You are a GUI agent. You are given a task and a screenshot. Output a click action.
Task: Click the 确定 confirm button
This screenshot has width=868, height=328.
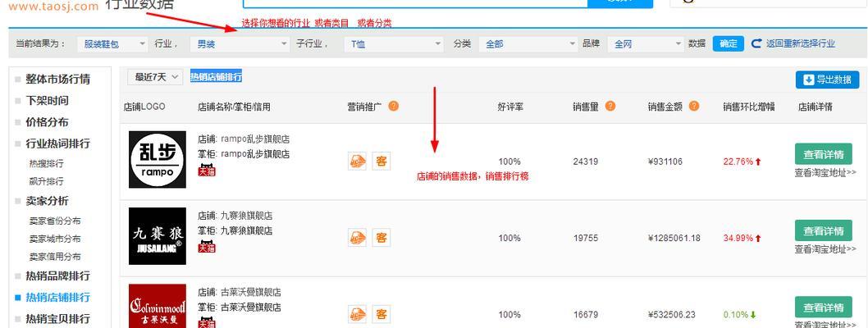click(728, 43)
